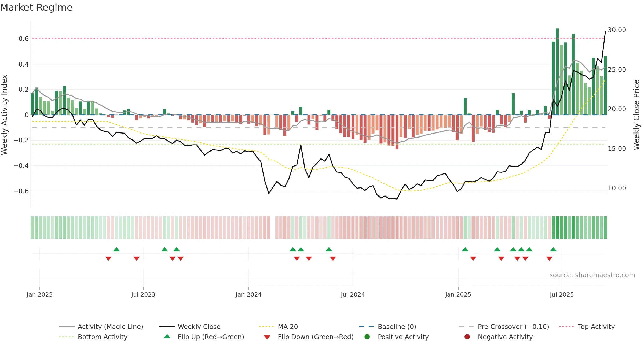Click the Positive Activity legend text

pyautogui.click(x=403, y=337)
